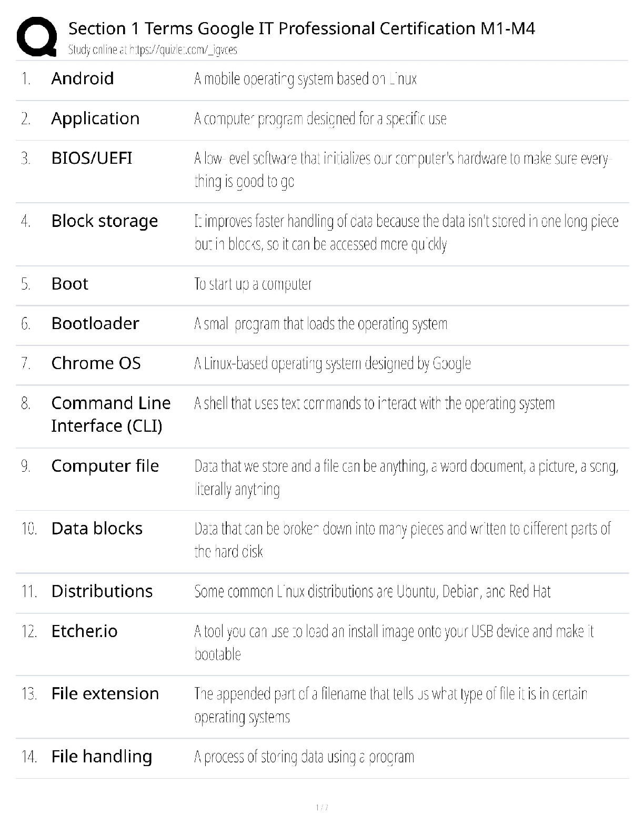Select the Chrome OS term

click(x=96, y=363)
